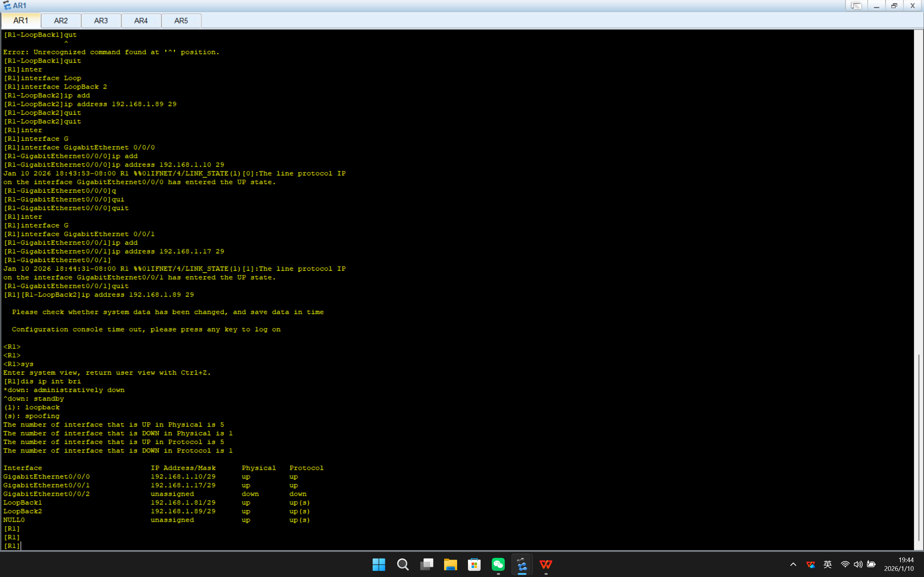Click the AR1 tab

tap(21, 21)
